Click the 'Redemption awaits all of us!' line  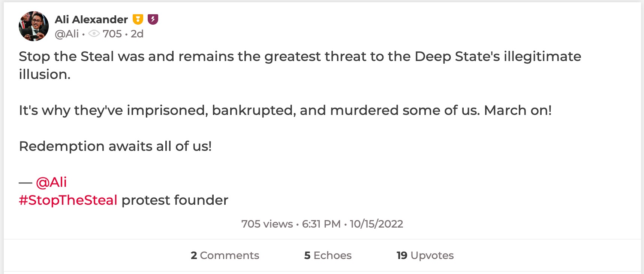click(115, 146)
